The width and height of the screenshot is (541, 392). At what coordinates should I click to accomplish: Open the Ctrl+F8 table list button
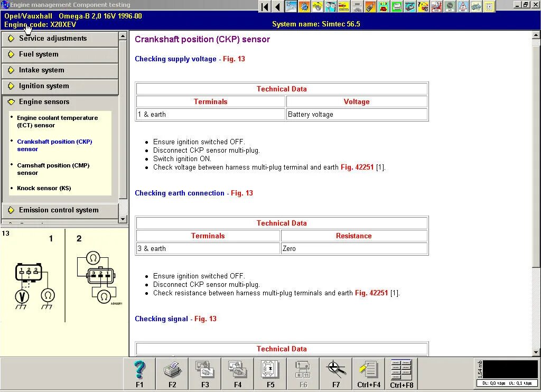point(402,374)
